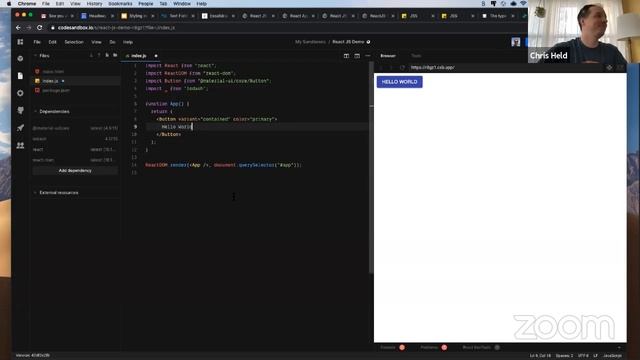Image resolution: width=640 pixels, height=360 pixels.
Task: Open the Selection menu in CodeSandbox
Action: (x=74, y=42)
